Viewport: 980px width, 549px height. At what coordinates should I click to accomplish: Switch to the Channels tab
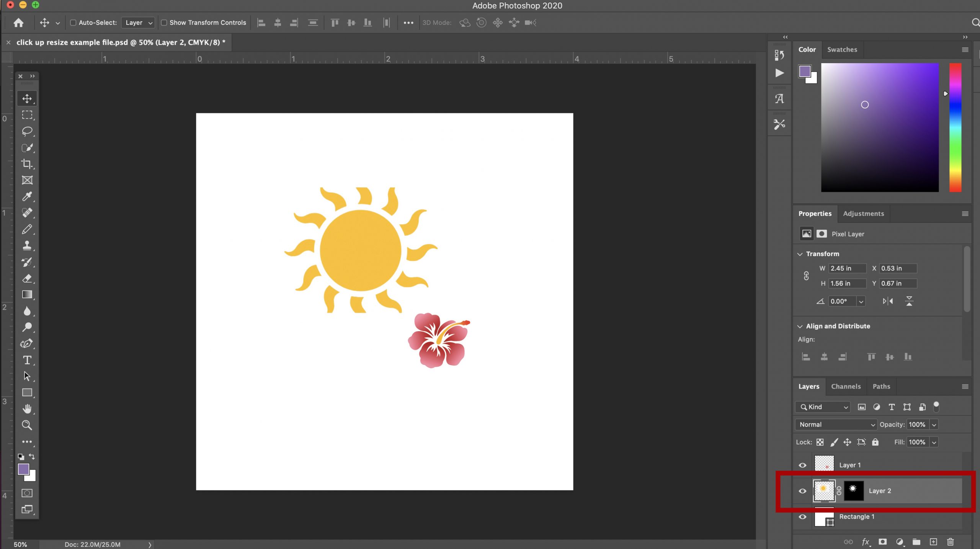tap(846, 386)
